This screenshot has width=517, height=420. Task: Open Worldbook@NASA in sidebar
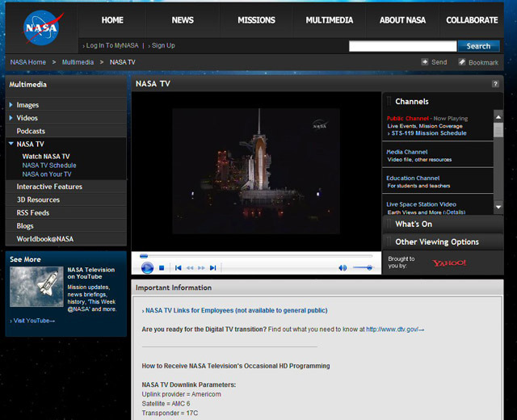[x=45, y=239]
